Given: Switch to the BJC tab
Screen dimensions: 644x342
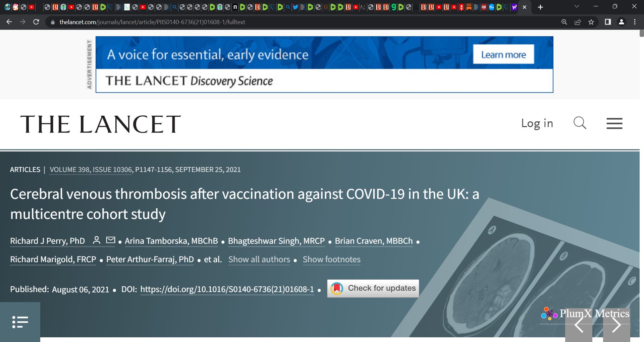Looking at the screenshot, I should (484, 7).
